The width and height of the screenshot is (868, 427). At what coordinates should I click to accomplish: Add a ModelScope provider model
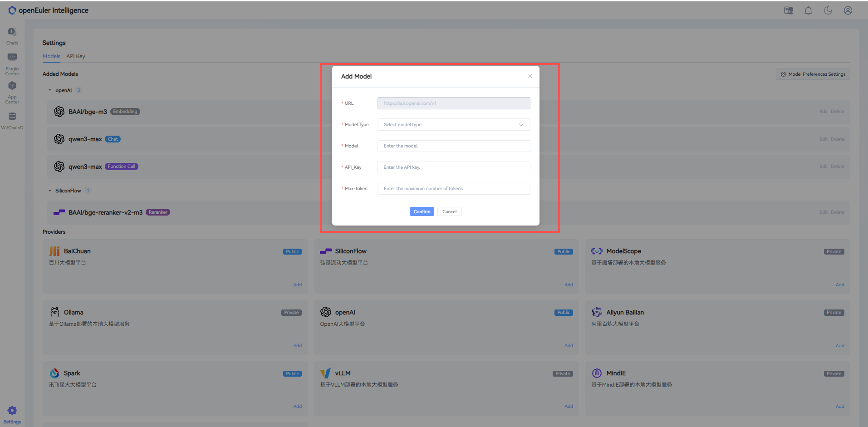click(840, 285)
